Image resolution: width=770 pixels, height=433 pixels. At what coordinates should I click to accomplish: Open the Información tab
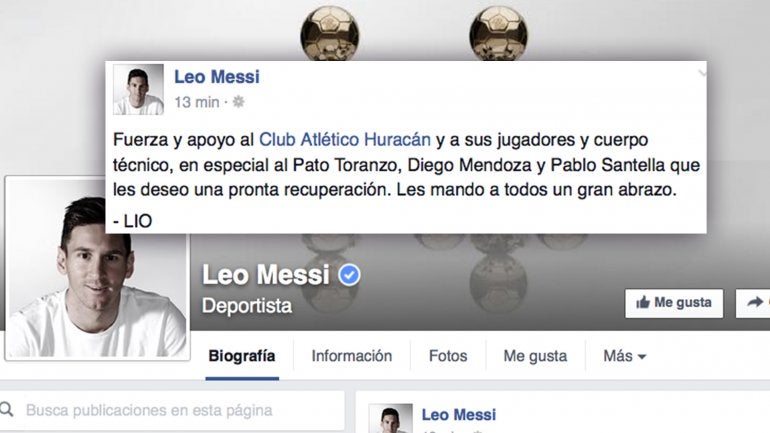[352, 356]
